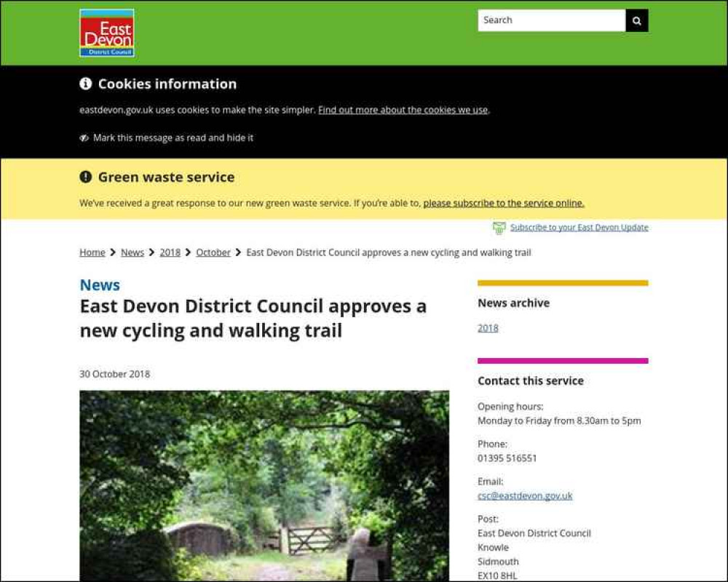Screen dimensions: 728x582
Task: Go to the News breadcrumb
Action: 132,252
